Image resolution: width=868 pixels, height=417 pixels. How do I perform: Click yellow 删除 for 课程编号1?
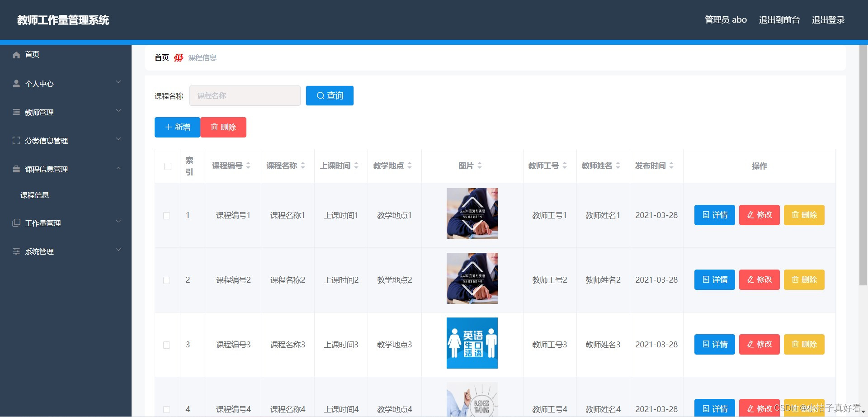[804, 215]
